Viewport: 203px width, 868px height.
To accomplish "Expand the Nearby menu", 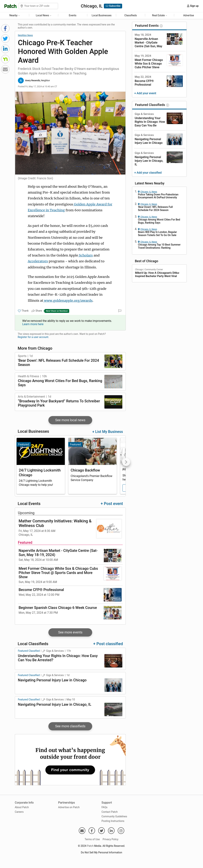I will coord(14,16).
